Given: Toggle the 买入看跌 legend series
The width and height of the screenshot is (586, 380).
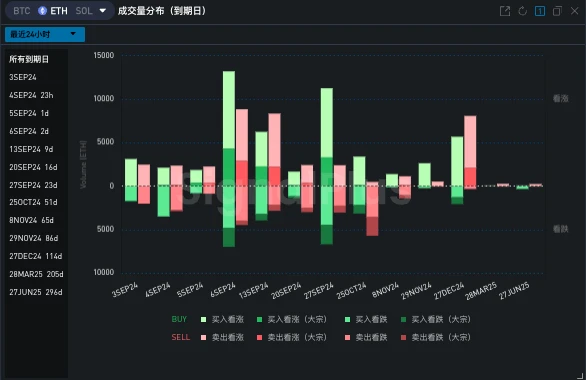Looking at the screenshot, I should click(x=366, y=319).
